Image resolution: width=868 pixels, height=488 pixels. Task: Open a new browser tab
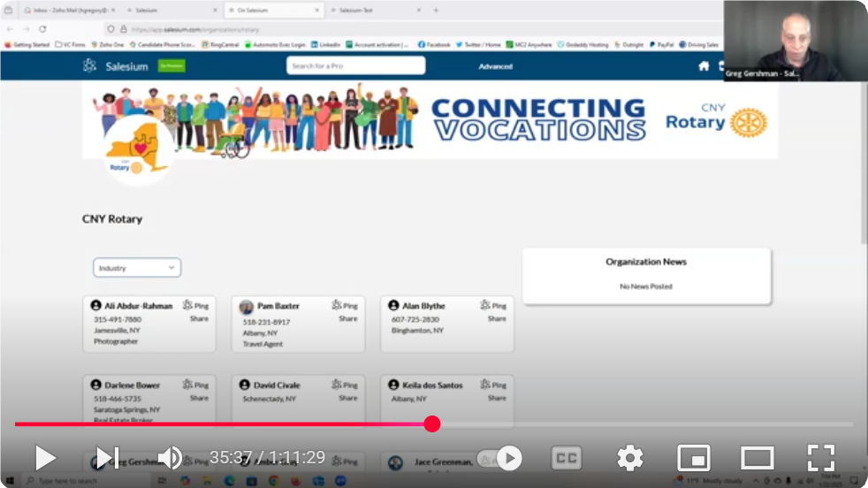(x=437, y=10)
